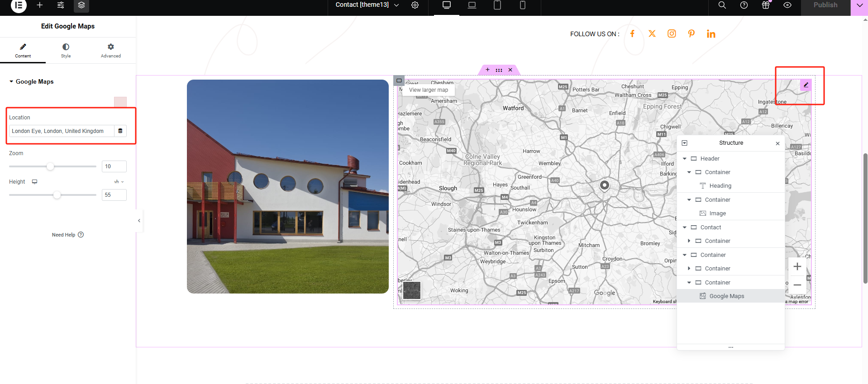868x384 pixels.
Task: Open the Advanced tab
Action: click(110, 51)
